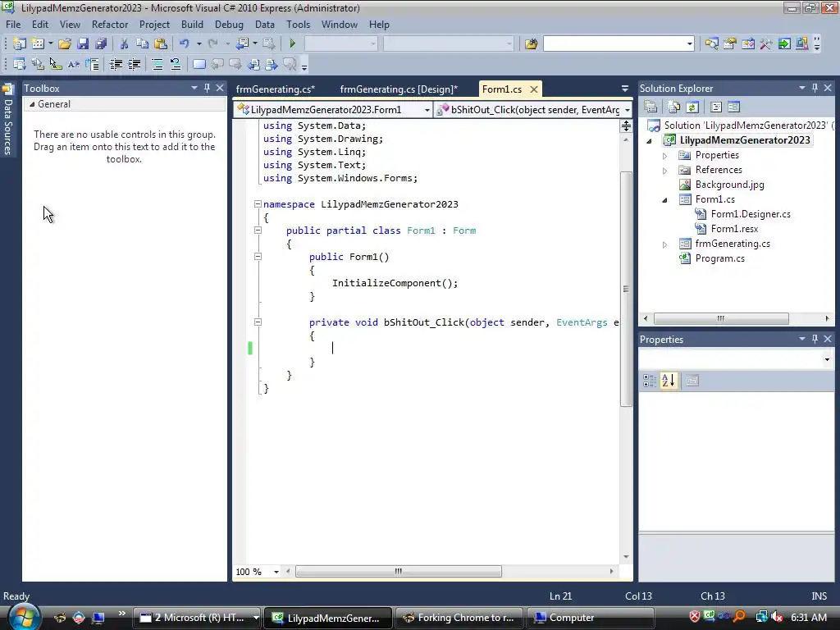Expand the frmGenerating.cs tree node
840x630 pixels.
point(664,244)
